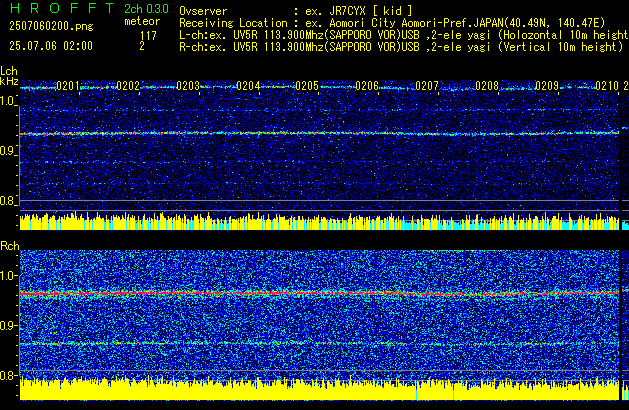The width and height of the screenshot is (629, 410).
Task: Select the Rch channel label
Action: 10,246
